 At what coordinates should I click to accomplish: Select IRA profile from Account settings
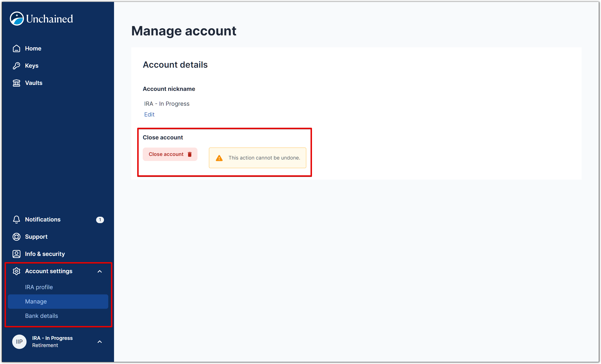coord(39,287)
